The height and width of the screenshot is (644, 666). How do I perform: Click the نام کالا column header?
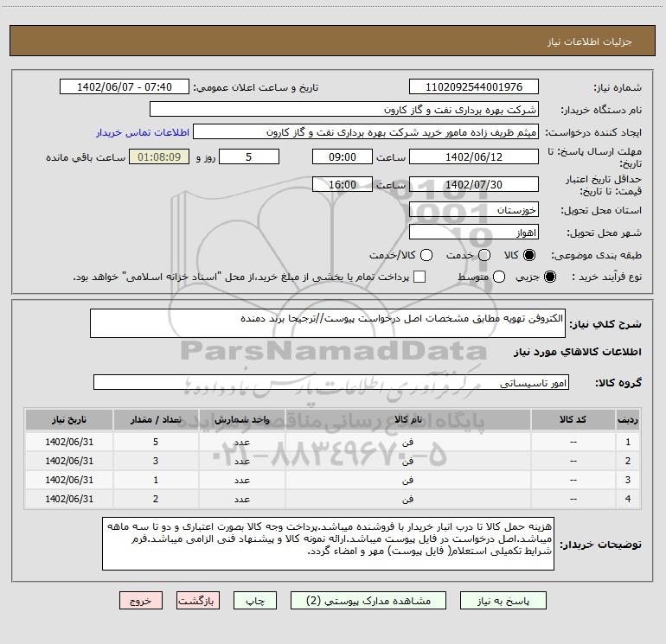click(407, 419)
